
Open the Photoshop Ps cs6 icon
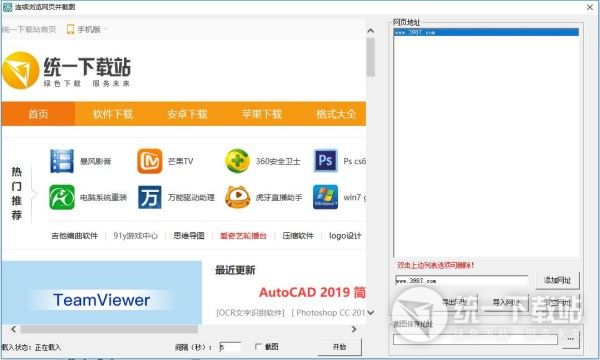pos(325,161)
